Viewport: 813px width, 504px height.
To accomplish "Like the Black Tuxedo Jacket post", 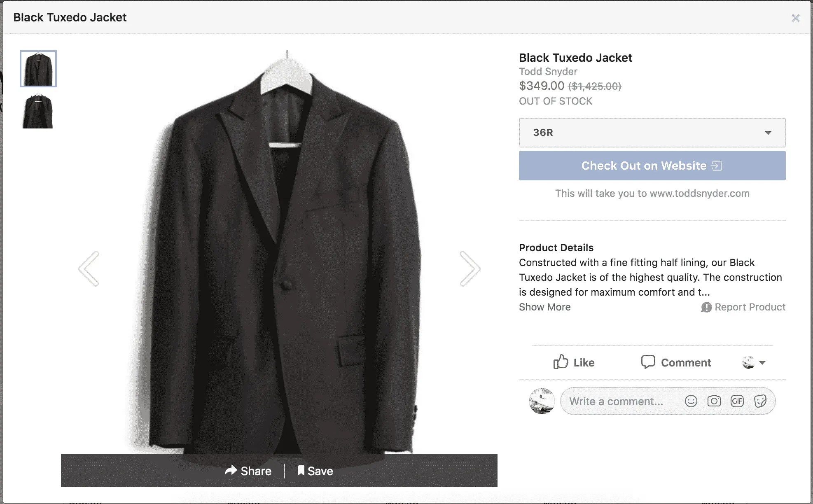I will pos(573,362).
